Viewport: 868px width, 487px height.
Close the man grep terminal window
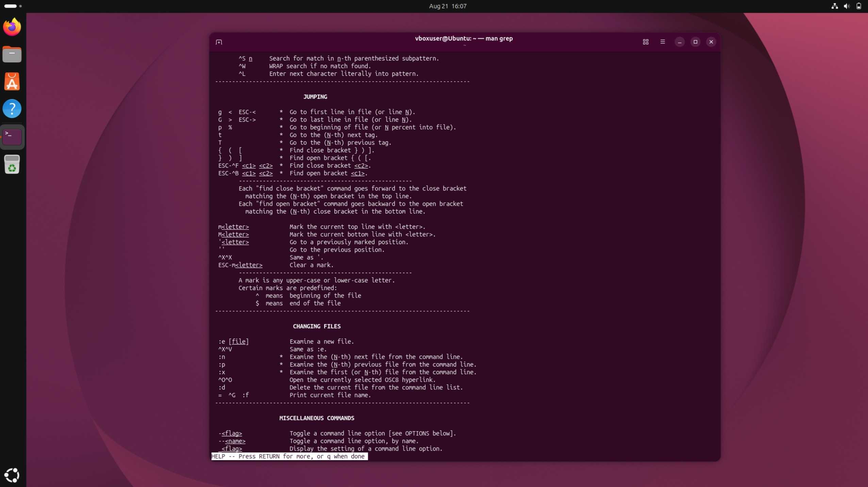pos(711,42)
